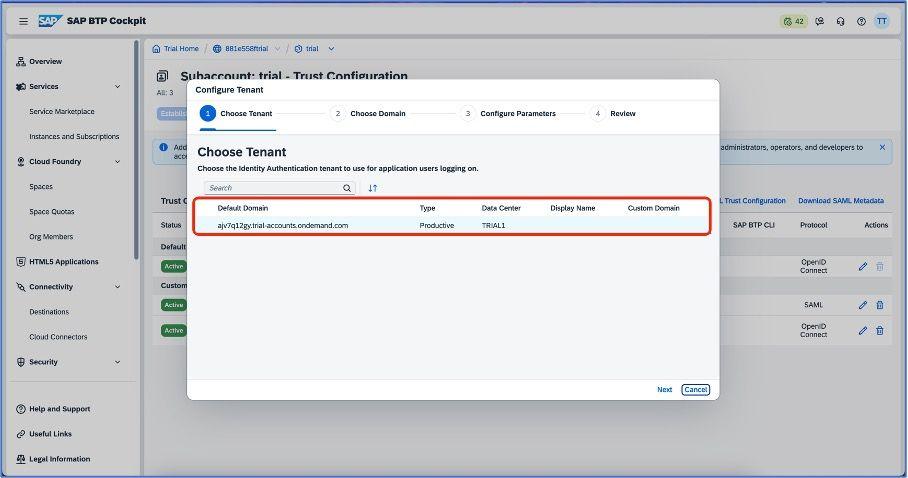Expand the Security section chevron
The width and height of the screenshot is (908, 478).
tap(118, 362)
